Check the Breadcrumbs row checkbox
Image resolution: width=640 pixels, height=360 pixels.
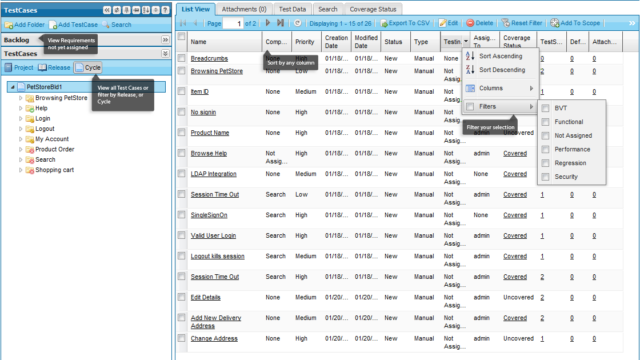pos(182,58)
